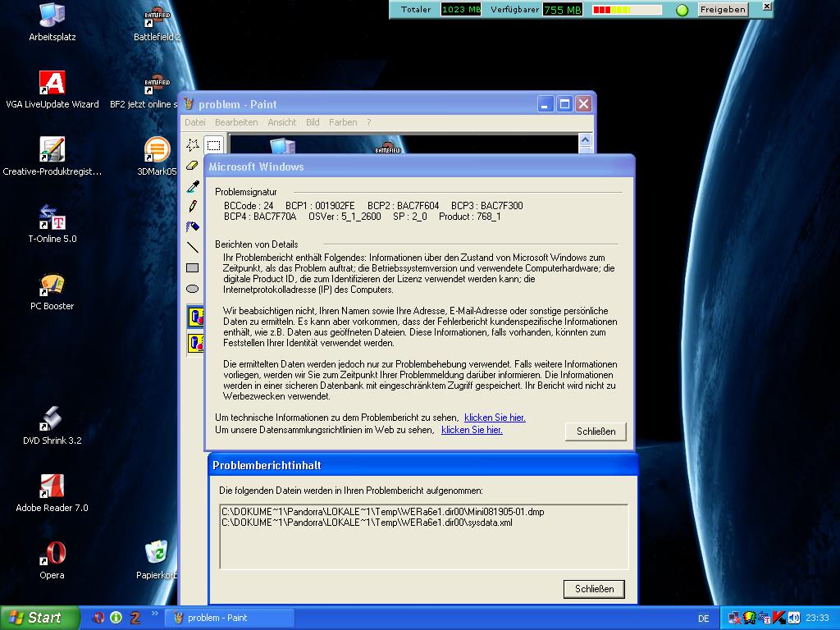The width and height of the screenshot is (840, 630).
Task: Click the green info icon in Quick Launch
Action: click(x=116, y=618)
